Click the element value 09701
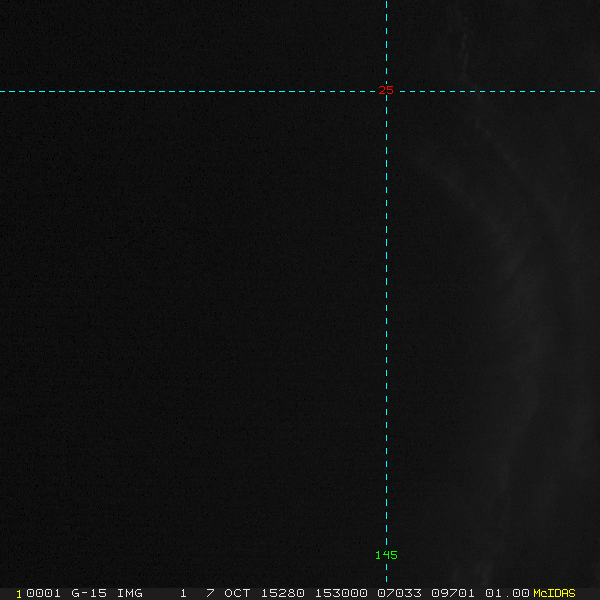Image resolution: width=600 pixels, height=600 pixels. [453, 593]
